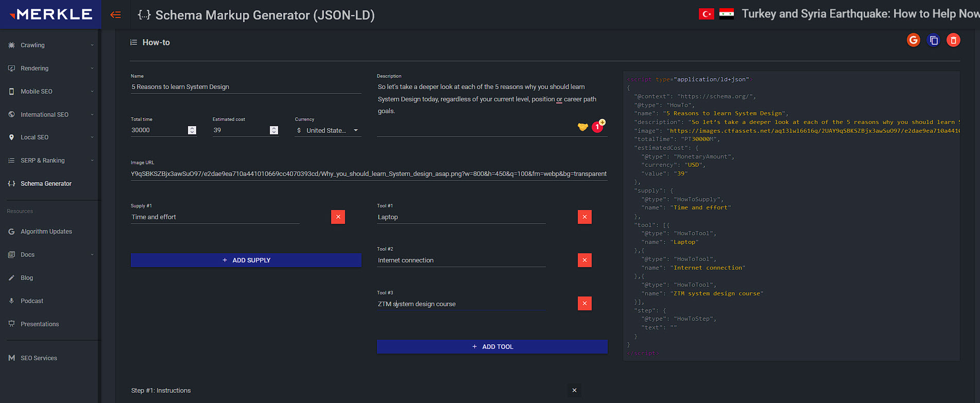Viewport: 980px width, 403px height.
Task: Expand the Docs menu chevron
Action: click(x=92, y=255)
